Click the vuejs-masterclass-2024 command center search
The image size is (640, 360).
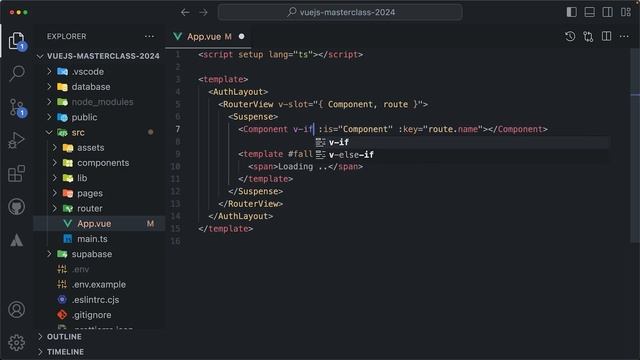pyautogui.click(x=340, y=12)
